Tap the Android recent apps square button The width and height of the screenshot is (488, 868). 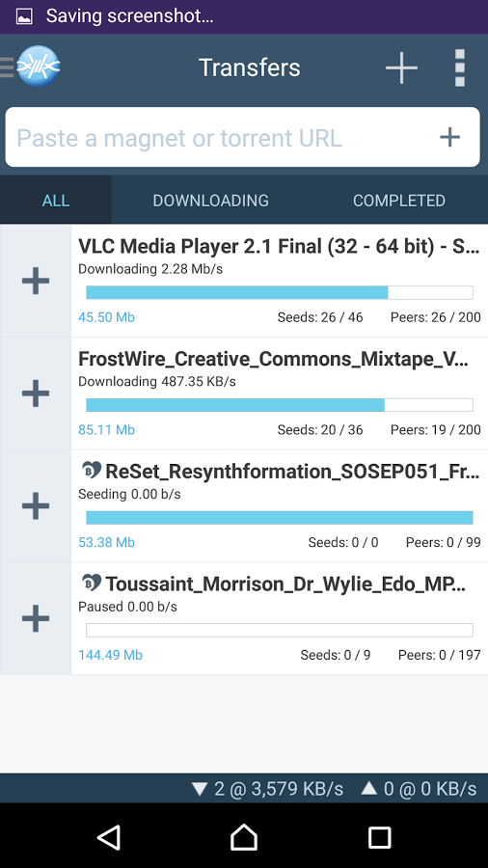click(380, 837)
